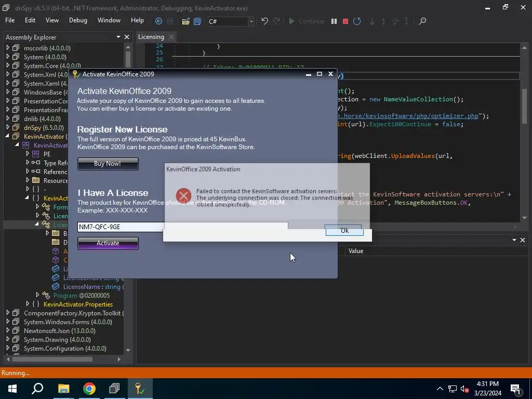Open Google Chrome from taskbar
532x399 pixels.
click(x=89, y=389)
